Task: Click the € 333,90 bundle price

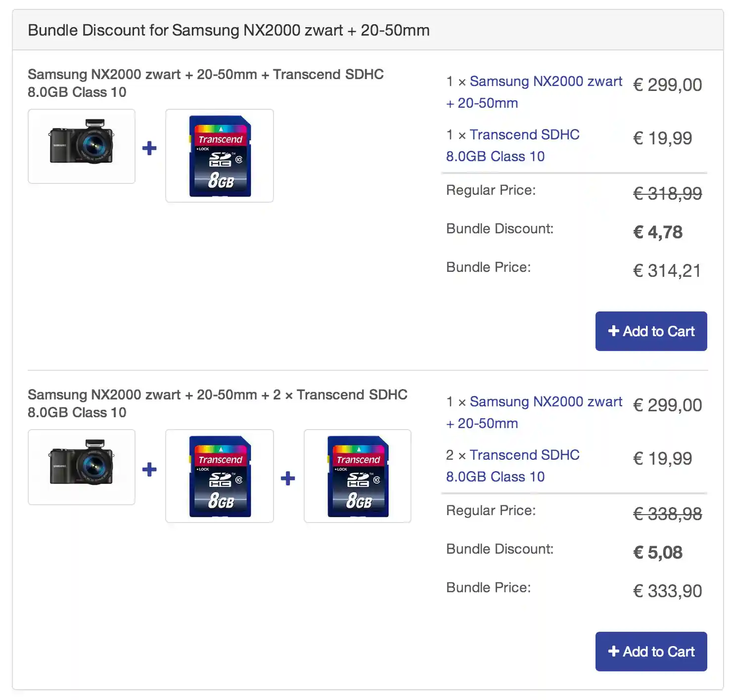Action: [x=667, y=591]
